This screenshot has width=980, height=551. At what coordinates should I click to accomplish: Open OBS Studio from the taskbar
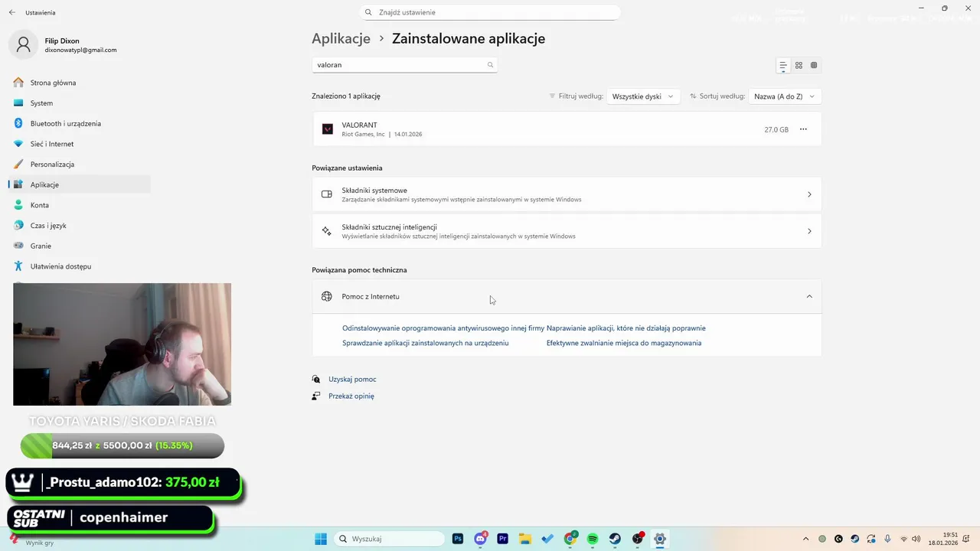(638, 539)
